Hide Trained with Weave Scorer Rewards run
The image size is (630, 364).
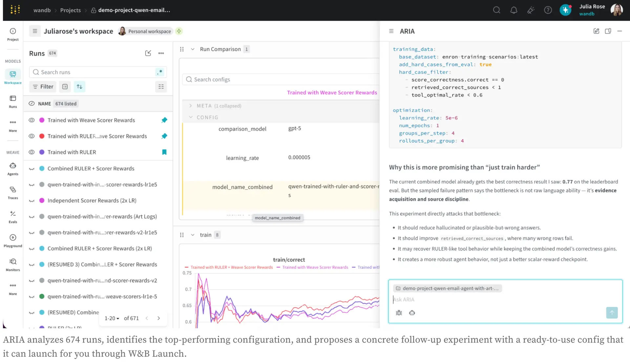pos(31,120)
